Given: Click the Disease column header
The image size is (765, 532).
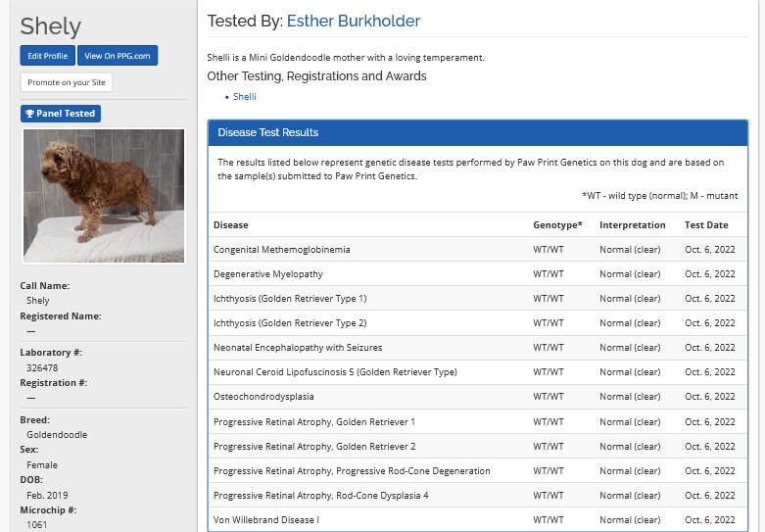Looking at the screenshot, I should pos(231,225).
